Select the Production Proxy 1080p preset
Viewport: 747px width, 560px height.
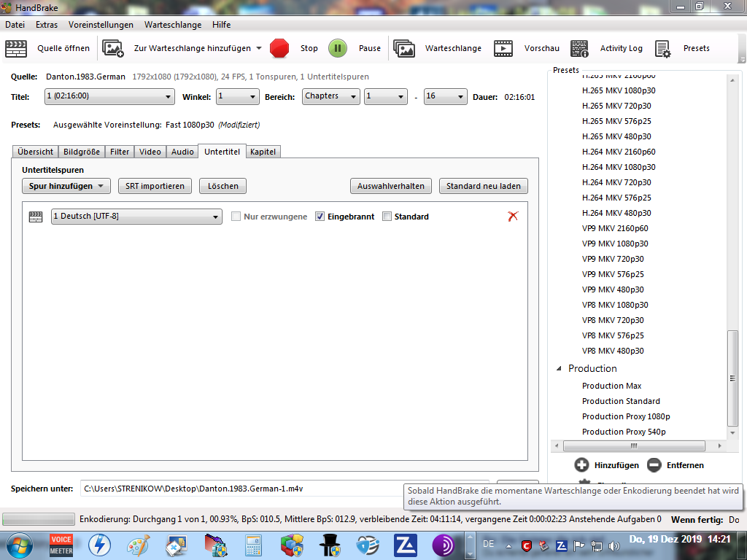(x=626, y=416)
